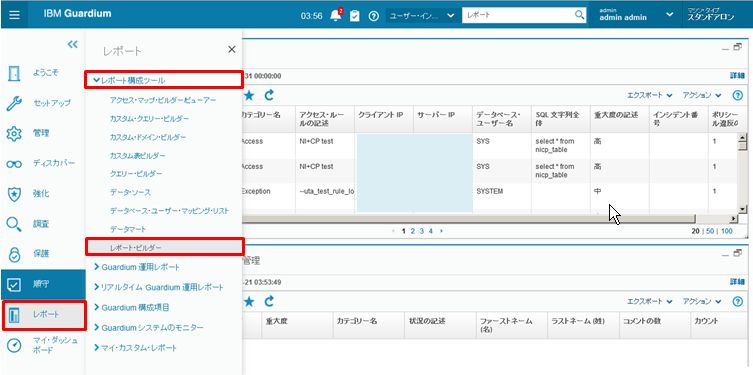Open レポート reports navigation item

[x=44, y=315]
